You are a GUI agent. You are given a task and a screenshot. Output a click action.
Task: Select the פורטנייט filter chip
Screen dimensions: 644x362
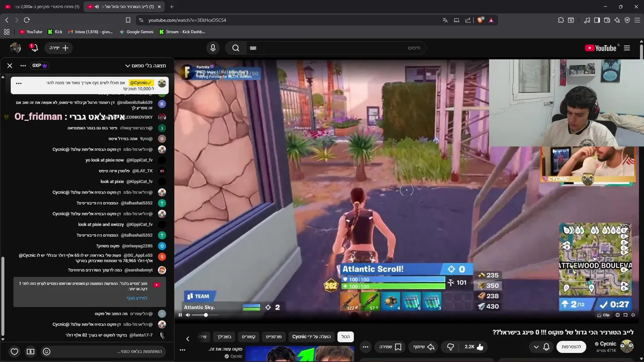pyautogui.click(x=274, y=337)
